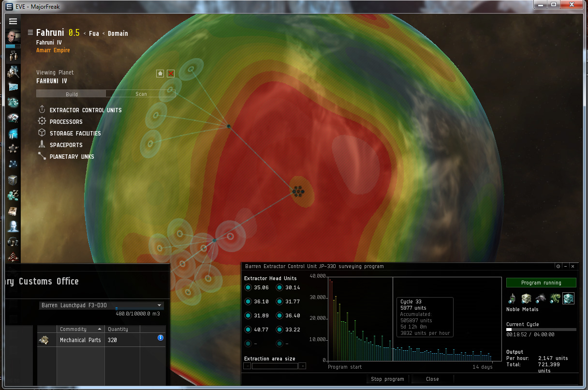Select the Mechanical Parts row
Image resolution: width=588 pixels, height=390 pixels.
(102, 340)
